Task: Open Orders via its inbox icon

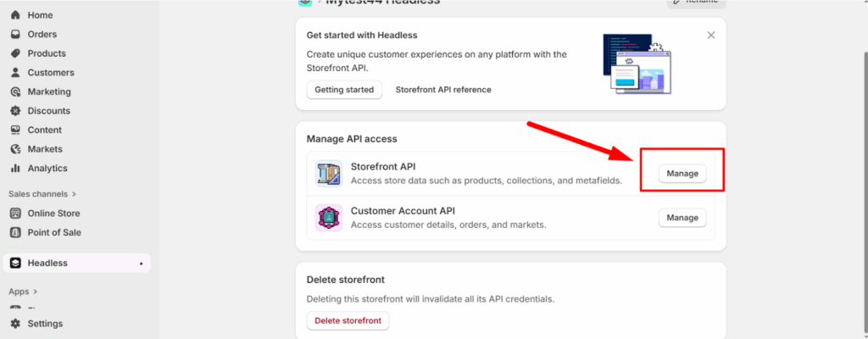Action: 15,35
